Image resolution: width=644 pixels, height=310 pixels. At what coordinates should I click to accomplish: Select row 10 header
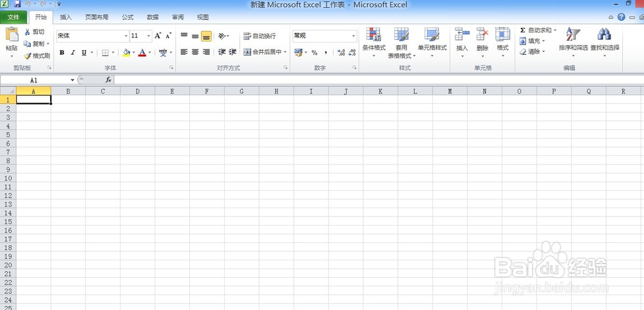tap(8, 178)
